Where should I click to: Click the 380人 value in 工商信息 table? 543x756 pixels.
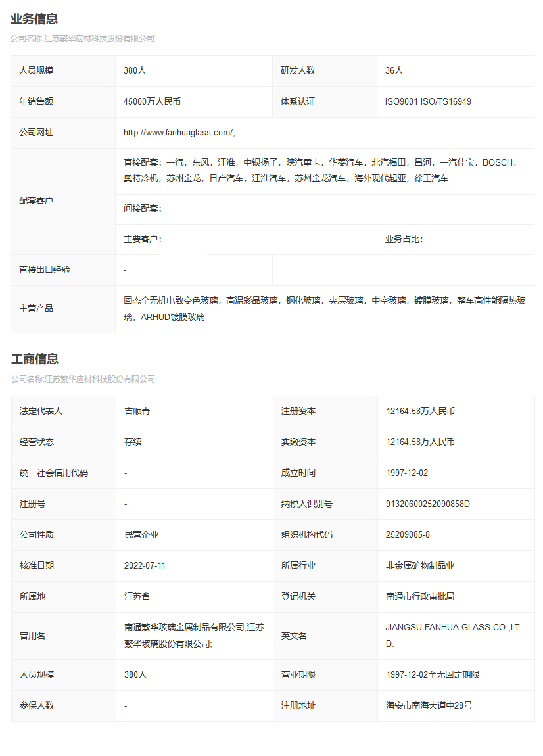tap(135, 675)
